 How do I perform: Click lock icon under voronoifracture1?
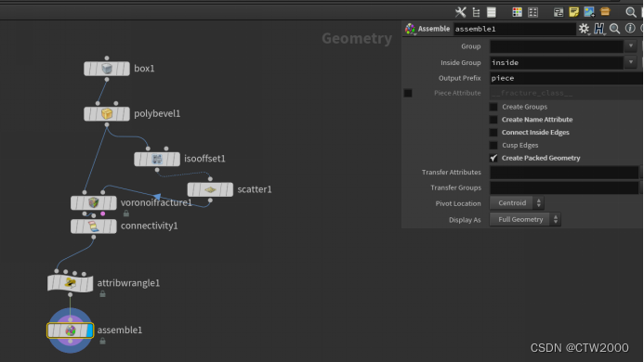(x=126, y=213)
